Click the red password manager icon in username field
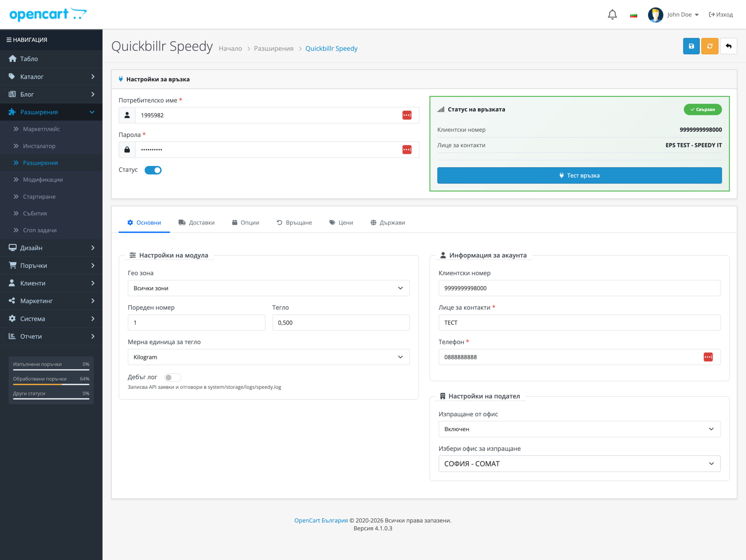 [407, 115]
